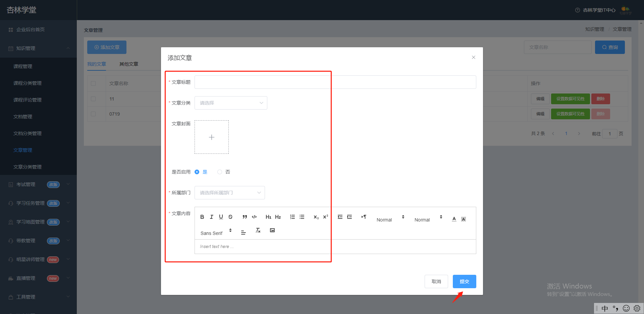
Task: Click the 取消 cancel button
Action: tap(436, 281)
